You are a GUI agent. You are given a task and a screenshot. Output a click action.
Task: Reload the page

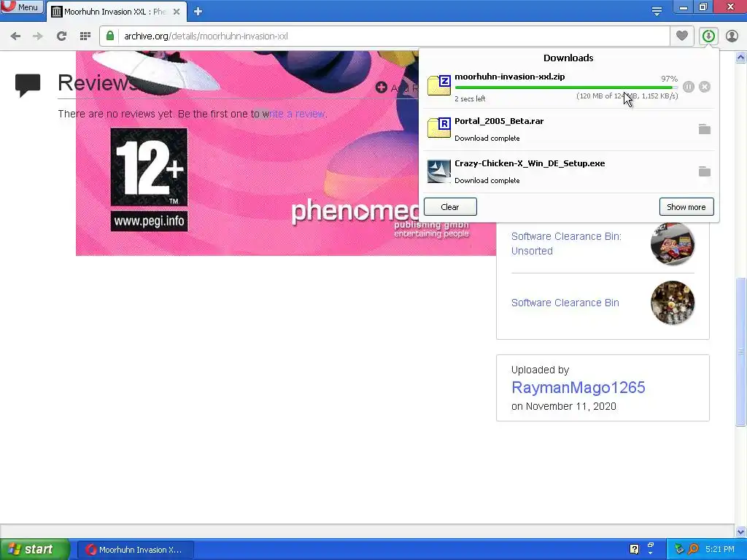pos(61,36)
